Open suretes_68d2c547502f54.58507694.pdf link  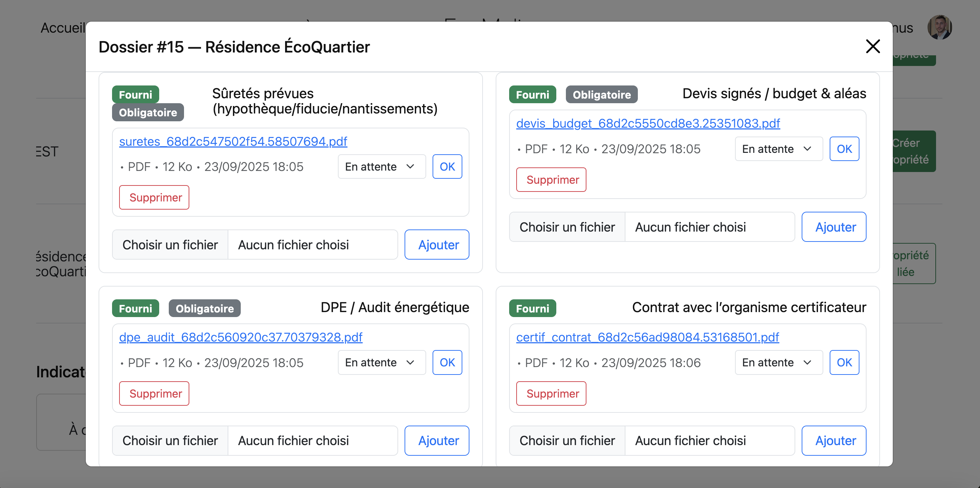233,141
